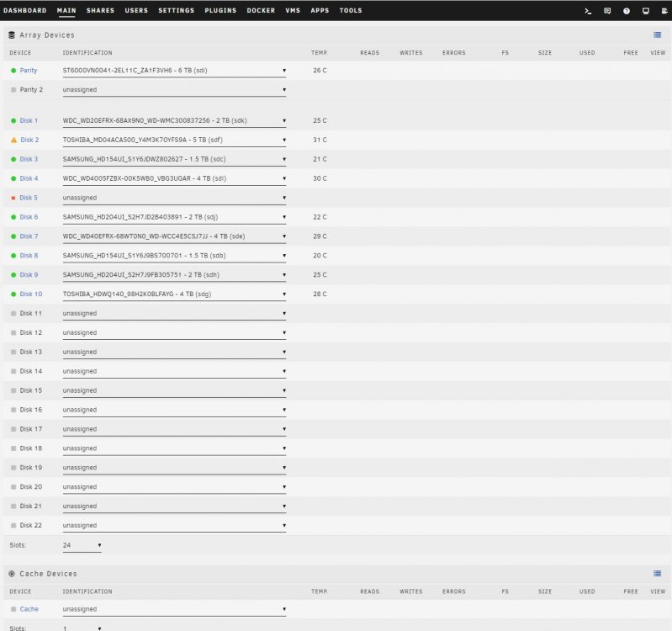
Task: Click the Cache Devices section icon
Action: (12, 574)
